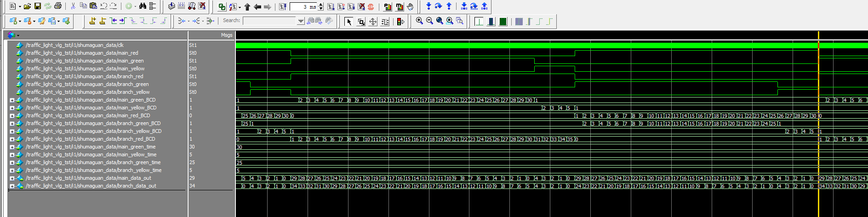868x217 pixels.
Task: Open the Search field dropdown arrow
Action: pos(301,21)
